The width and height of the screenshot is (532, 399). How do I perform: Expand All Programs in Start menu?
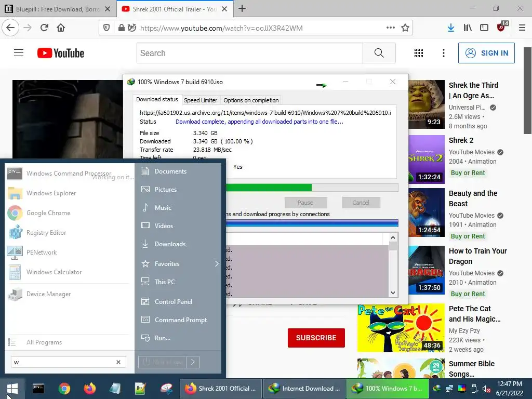coord(69,342)
